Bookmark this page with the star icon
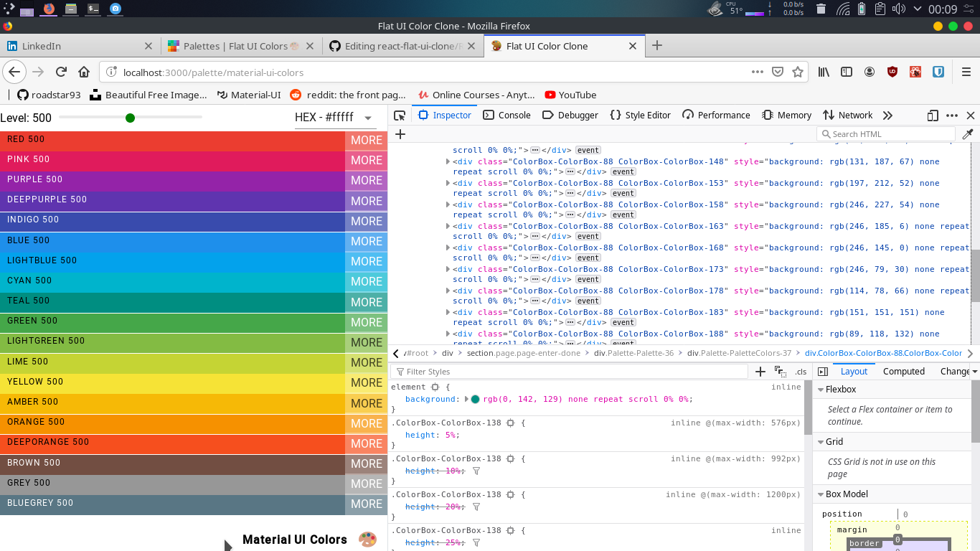980x551 pixels. click(798, 72)
